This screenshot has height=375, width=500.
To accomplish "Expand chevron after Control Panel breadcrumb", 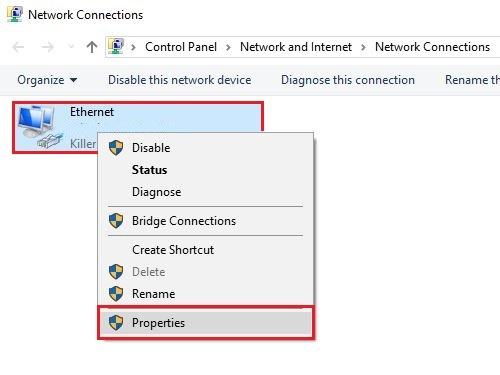I will [x=228, y=47].
